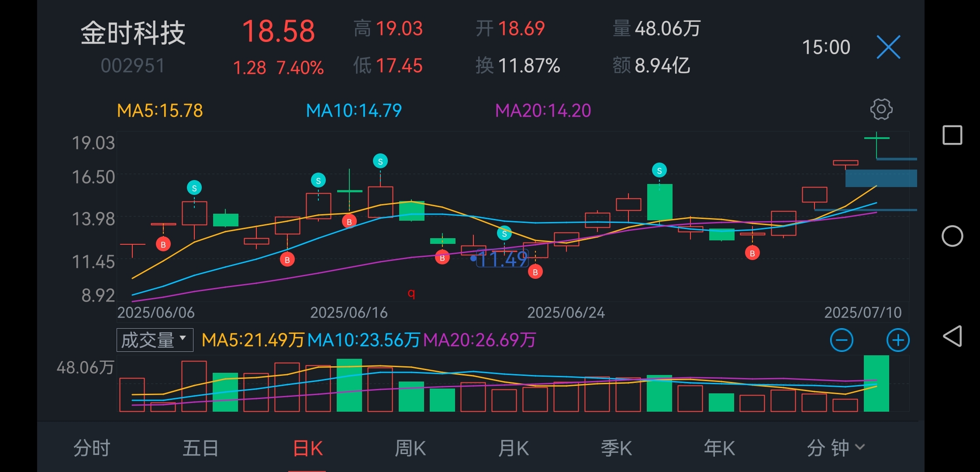The width and height of the screenshot is (980, 472).
Task: Tap the 15:00 time display
Action: tap(826, 47)
